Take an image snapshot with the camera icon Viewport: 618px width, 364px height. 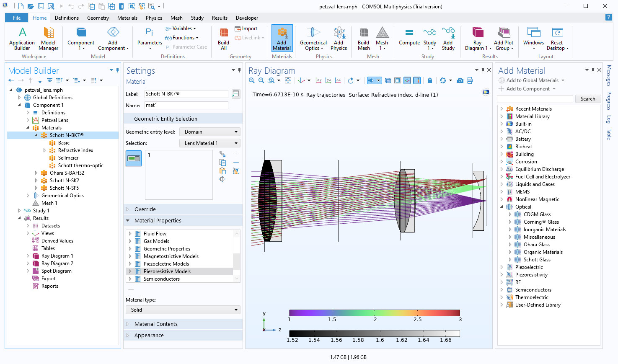(x=460, y=80)
